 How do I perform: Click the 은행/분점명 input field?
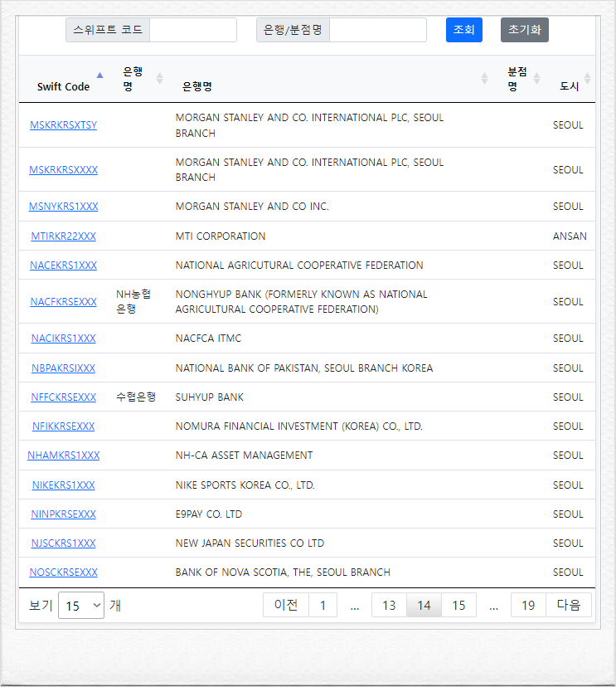click(378, 30)
